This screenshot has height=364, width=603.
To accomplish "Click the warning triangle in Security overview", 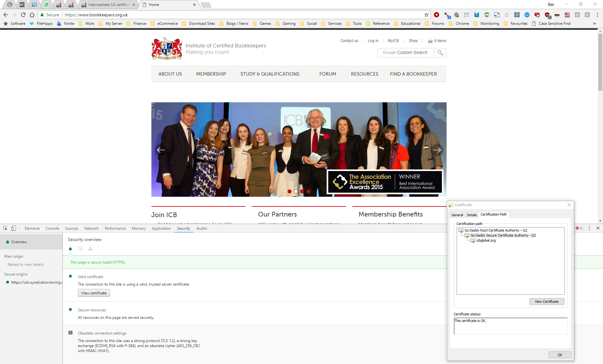I will pos(90,249).
